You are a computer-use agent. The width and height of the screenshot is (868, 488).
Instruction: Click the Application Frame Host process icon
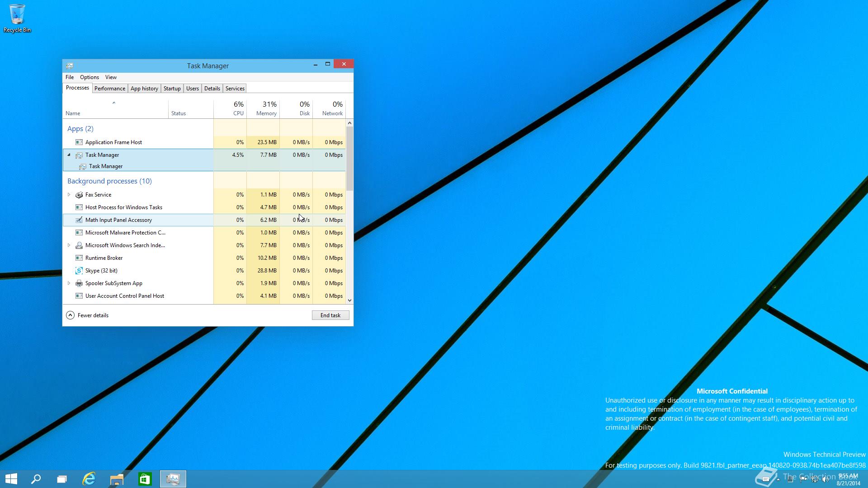click(x=79, y=142)
